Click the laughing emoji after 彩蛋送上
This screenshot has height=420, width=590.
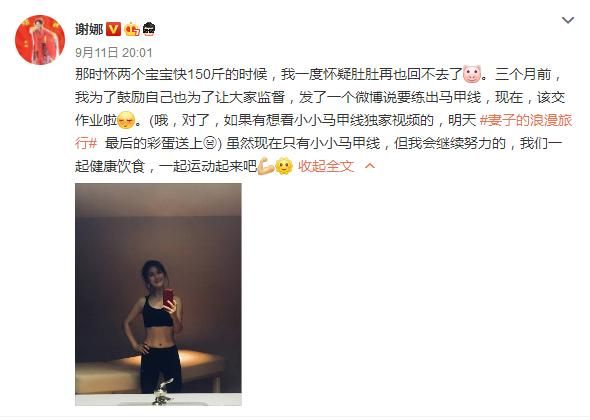pos(209,144)
